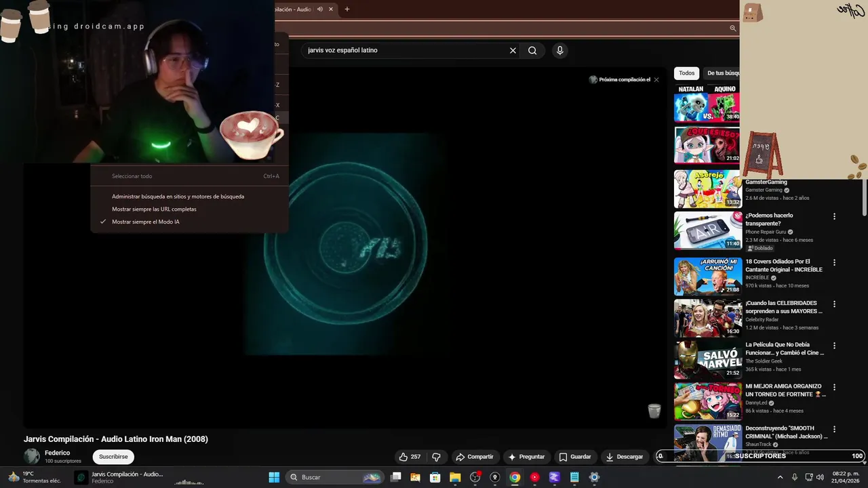
Task: Click the Compartir share button
Action: (474, 457)
